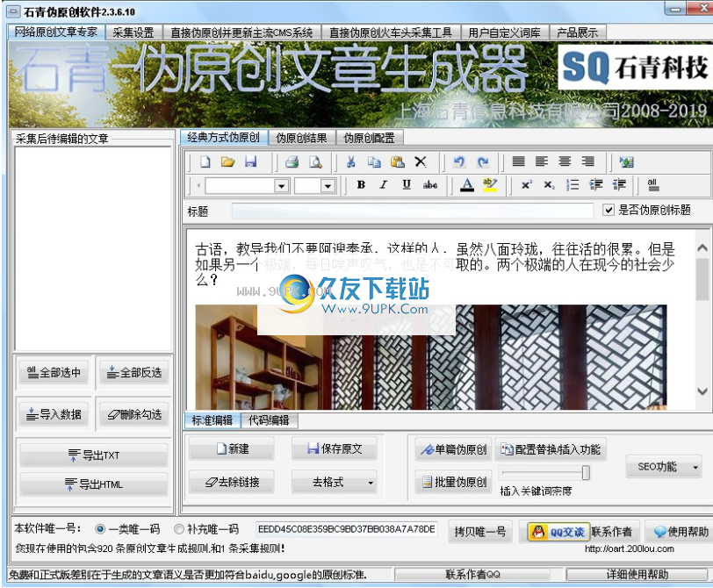
Task: Insert image icon in toolbar
Action: click(627, 161)
